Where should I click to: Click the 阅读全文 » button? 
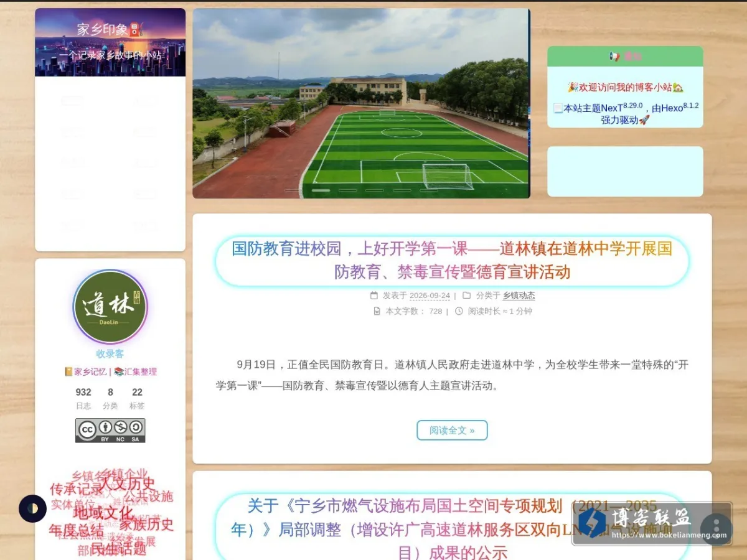tap(452, 430)
